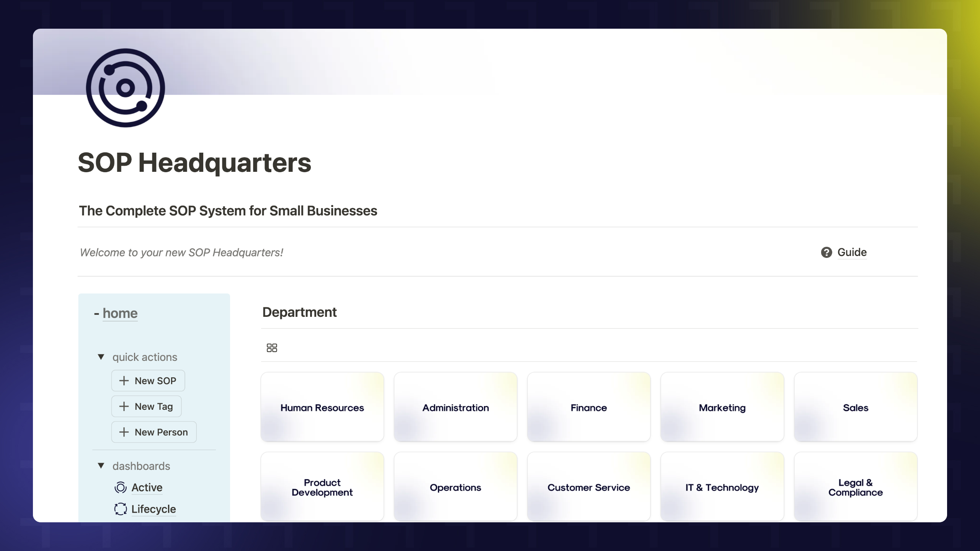
Task: Click the gallery view grid icon
Action: (272, 347)
